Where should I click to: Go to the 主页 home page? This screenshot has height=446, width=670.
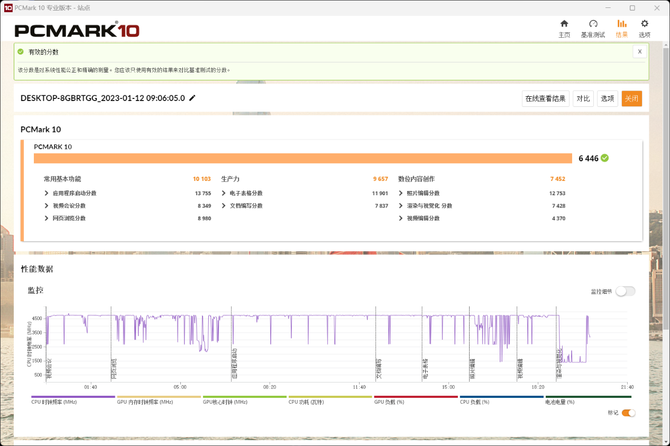click(x=564, y=29)
